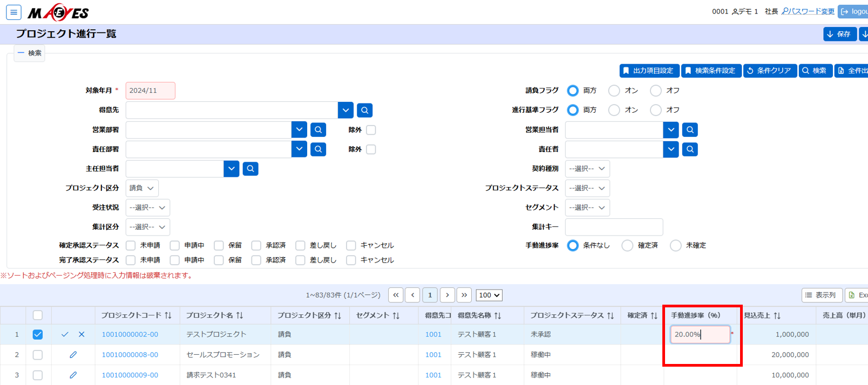The height and width of the screenshot is (385, 868).
Task: Open the プロジェクトステータス select dropdown
Action: point(587,188)
